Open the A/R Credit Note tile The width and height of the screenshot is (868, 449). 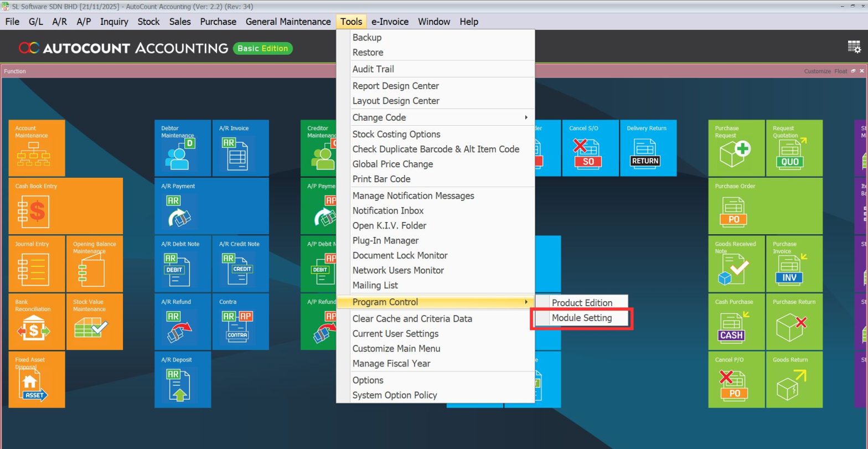(x=241, y=264)
